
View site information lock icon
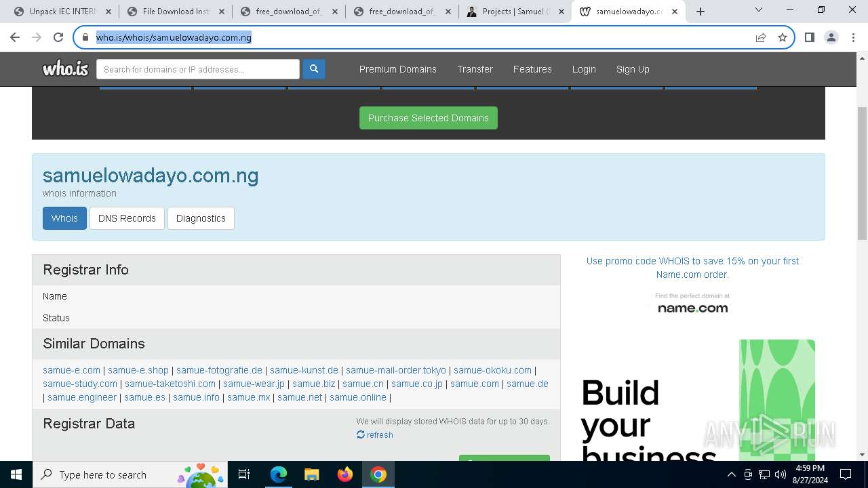click(x=85, y=37)
